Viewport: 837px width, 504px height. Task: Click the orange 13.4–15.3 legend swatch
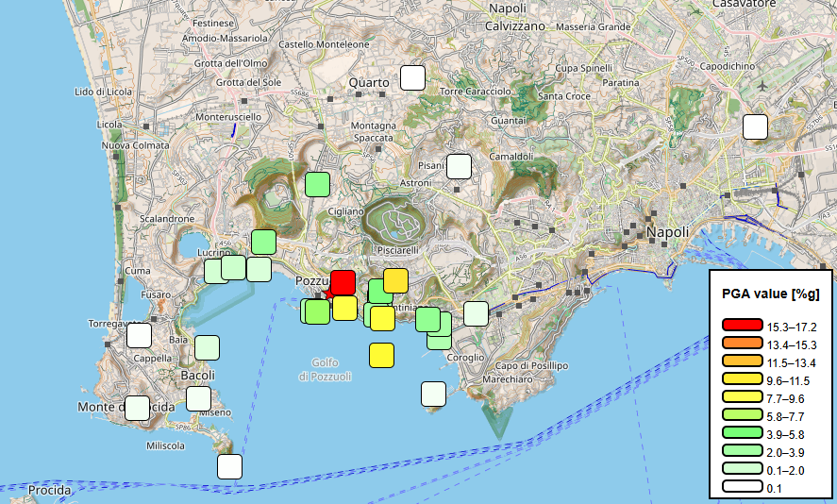743,343
